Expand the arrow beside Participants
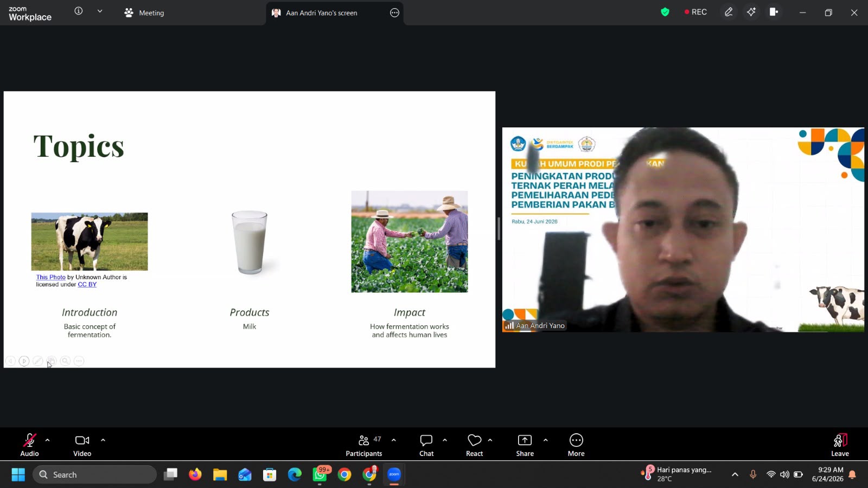The image size is (868, 488). pyautogui.click(x=394, y=440)
